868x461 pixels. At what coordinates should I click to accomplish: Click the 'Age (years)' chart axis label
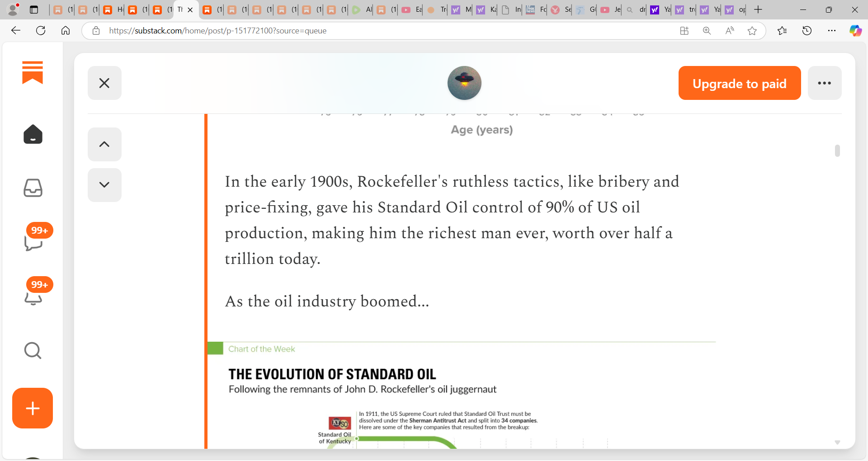pos(482,130)
